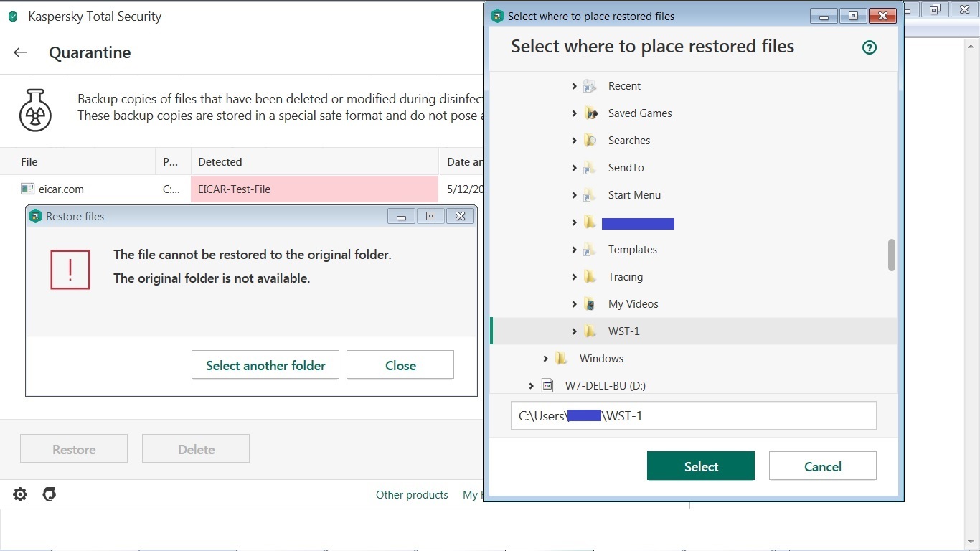The height and width of the screenshot is (551, 980).
Task: Expand the Start Menu folder node
Action: coord(574,195)
